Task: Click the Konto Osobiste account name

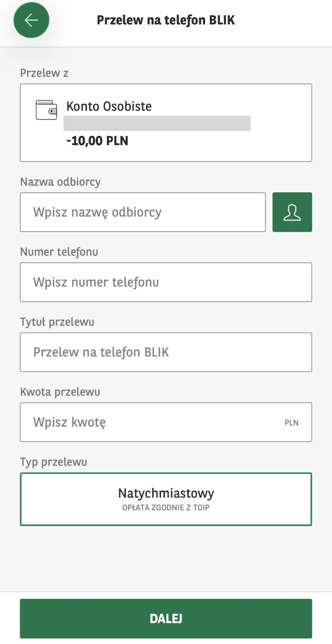Action: coord(109,106)
